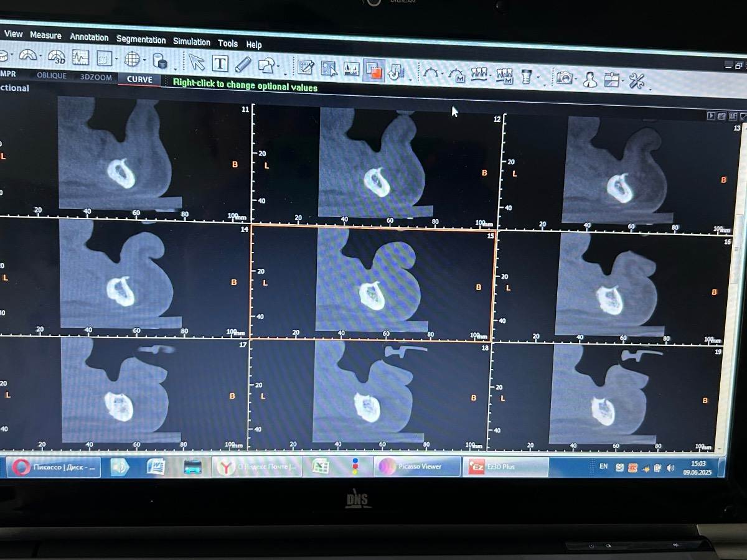The image size is (747, 560).
Task: Click the globe grid toolbar icon
Action: (x=132, y=60)
